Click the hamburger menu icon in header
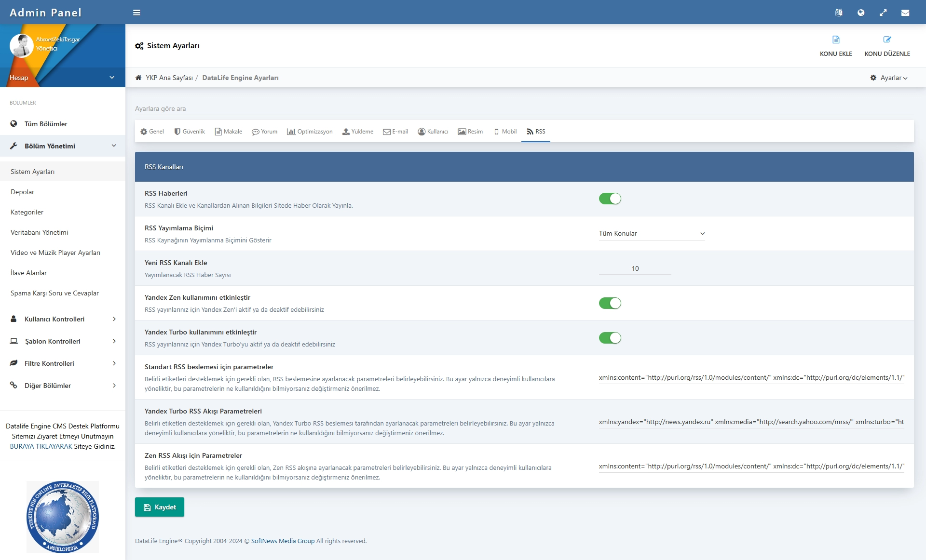Viewport: 926px width, 560px height. pos(136,13)
